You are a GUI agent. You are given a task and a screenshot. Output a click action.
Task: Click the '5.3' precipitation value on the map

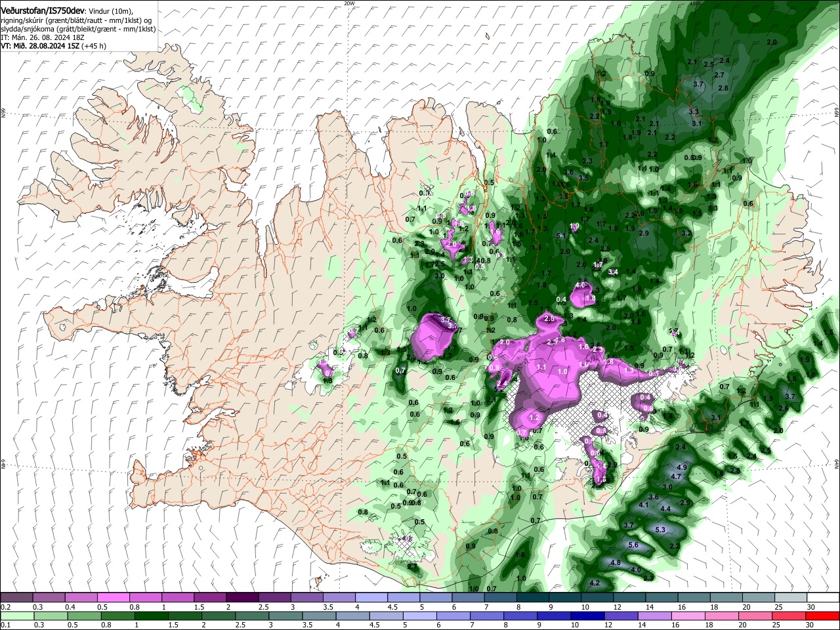[x=660, y=530]
